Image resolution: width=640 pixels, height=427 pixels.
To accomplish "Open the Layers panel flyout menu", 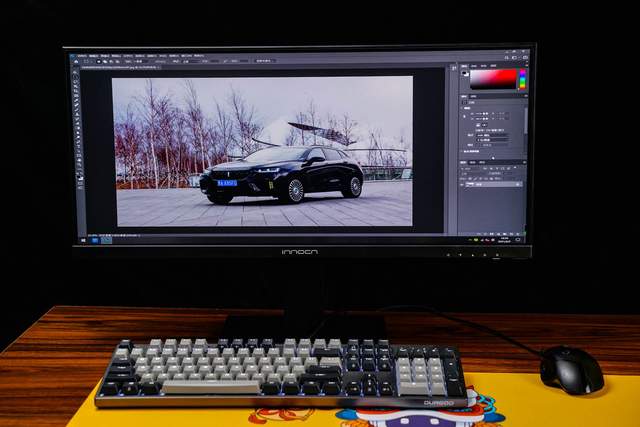I will (524, 162).
